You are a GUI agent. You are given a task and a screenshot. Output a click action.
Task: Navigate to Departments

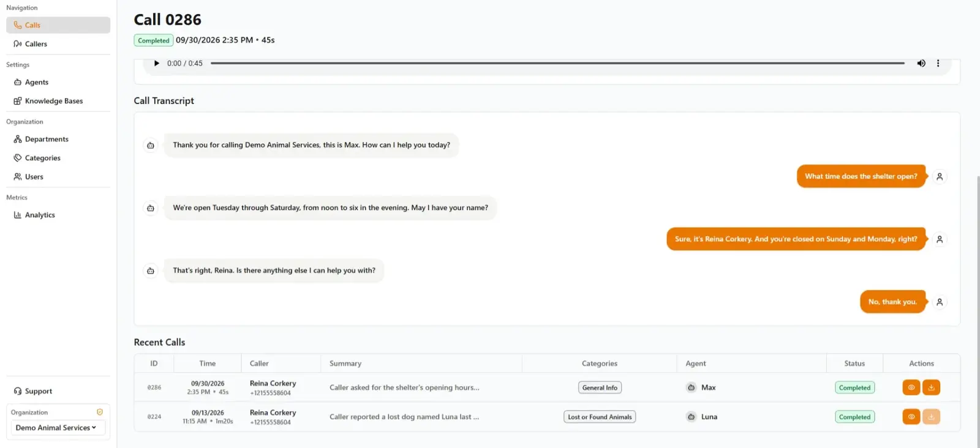pyautogui.click(x=58, y=139)
